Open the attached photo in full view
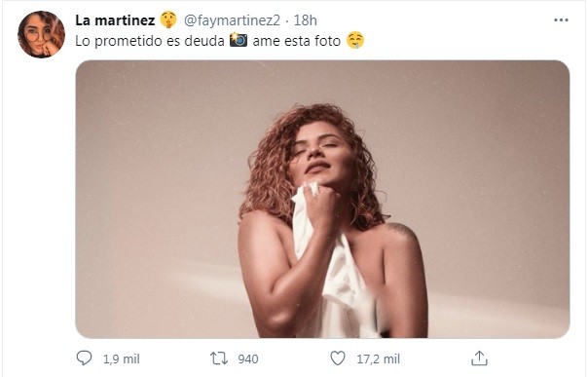The height and width of the screenshot is (377, 588). [322, 199]
